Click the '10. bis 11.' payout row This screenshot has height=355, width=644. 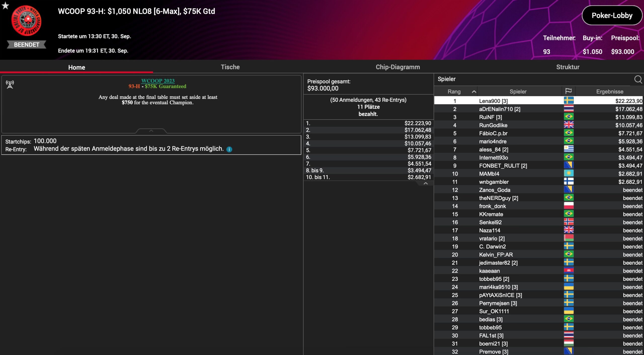click(368, 177)
